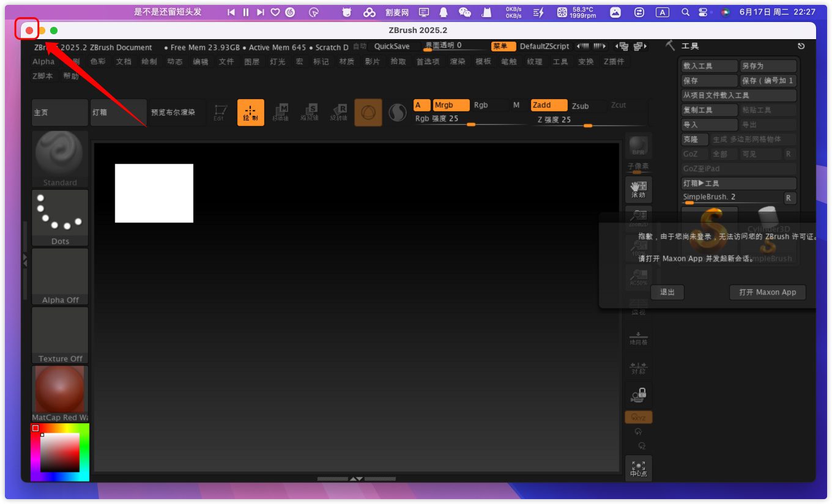The width and height of the screenshot is (832, 504).
Task: Click the Edit mode icon
Action: [x=220, y=113]
